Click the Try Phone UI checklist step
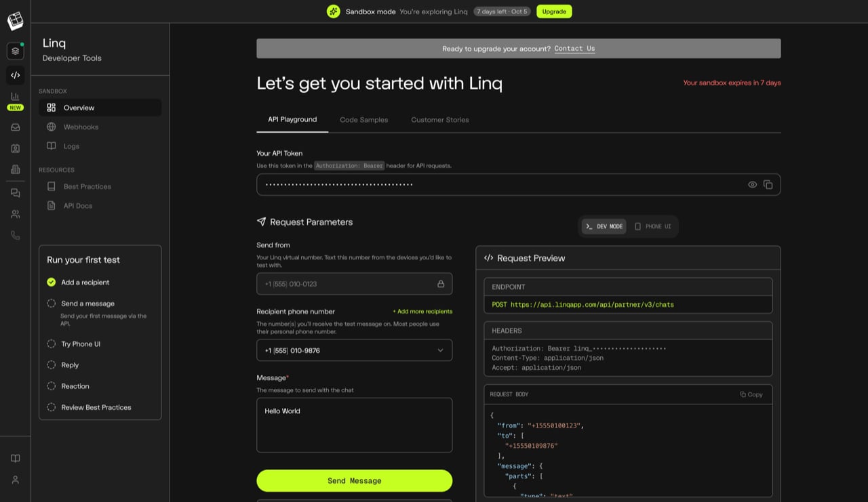 (x=73, y=344)
